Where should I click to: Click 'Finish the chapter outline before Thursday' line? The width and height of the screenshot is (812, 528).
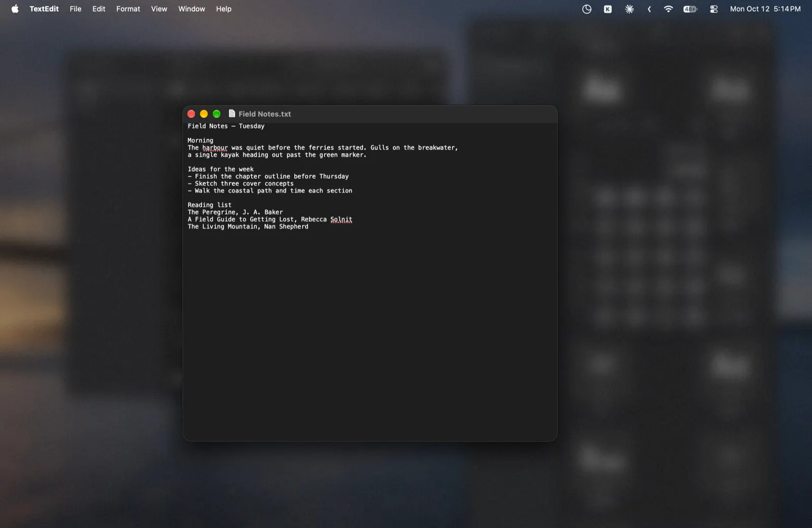268,176
